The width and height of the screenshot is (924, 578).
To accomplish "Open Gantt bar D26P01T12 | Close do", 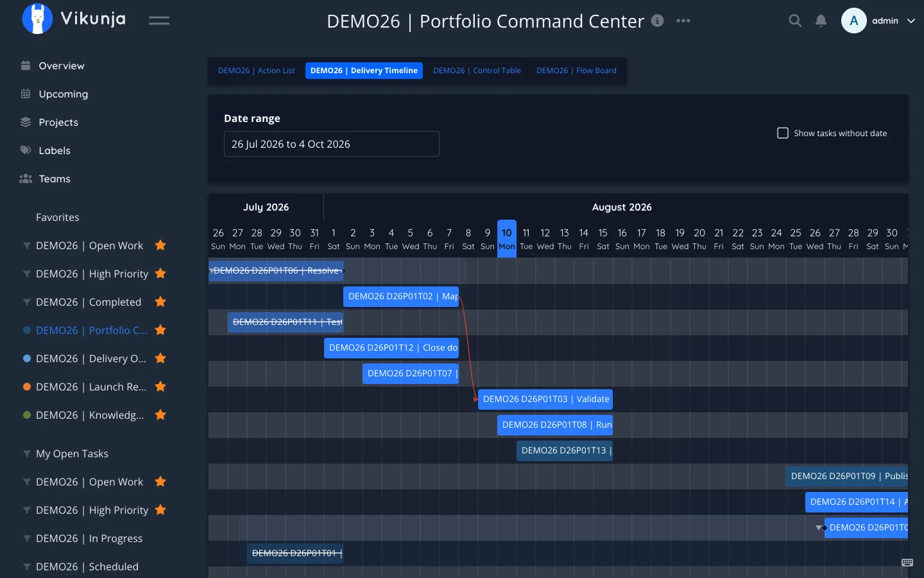I will click(x=391, y=348).
